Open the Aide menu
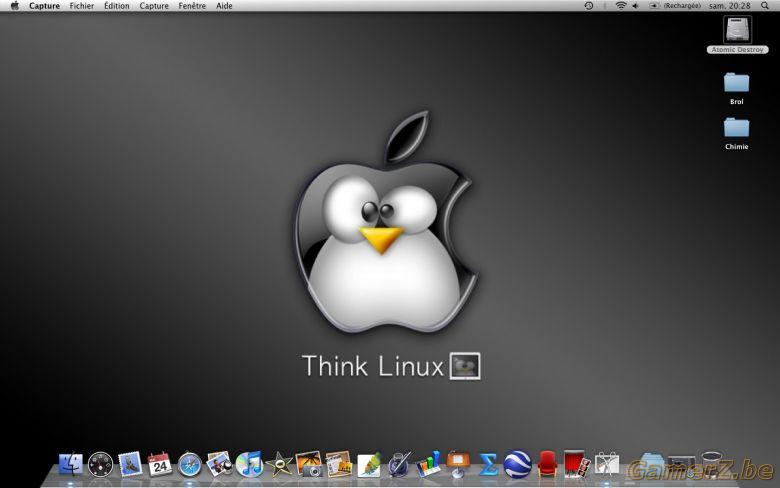 click(224, 6)
